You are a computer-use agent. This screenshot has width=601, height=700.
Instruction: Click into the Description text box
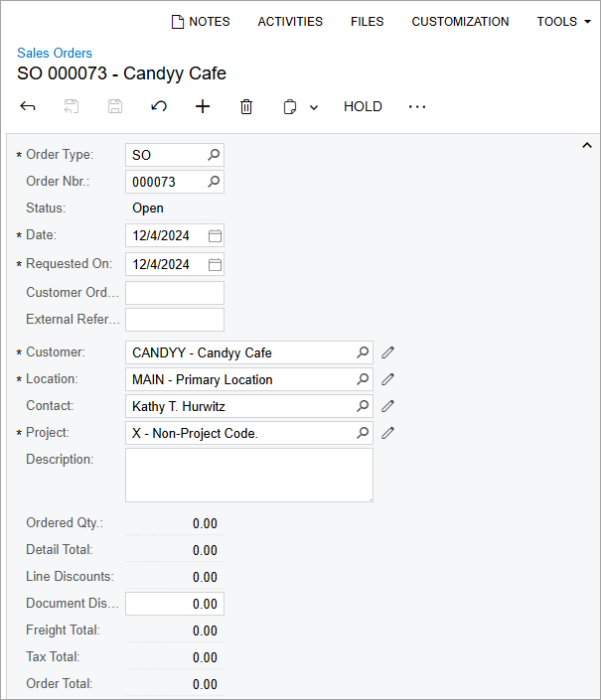(x=249, y=475)
